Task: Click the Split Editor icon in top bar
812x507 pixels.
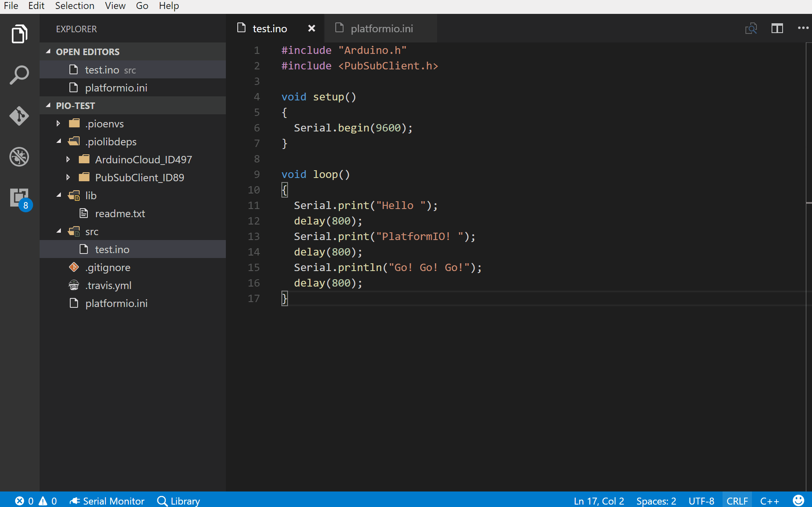Action: [x=777, y=28]
